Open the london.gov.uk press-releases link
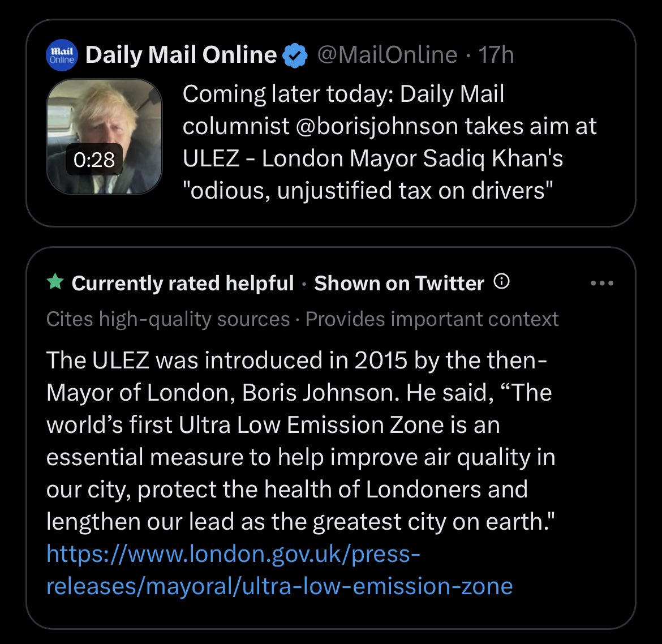 pyautogui.click(x=280, y=570)
